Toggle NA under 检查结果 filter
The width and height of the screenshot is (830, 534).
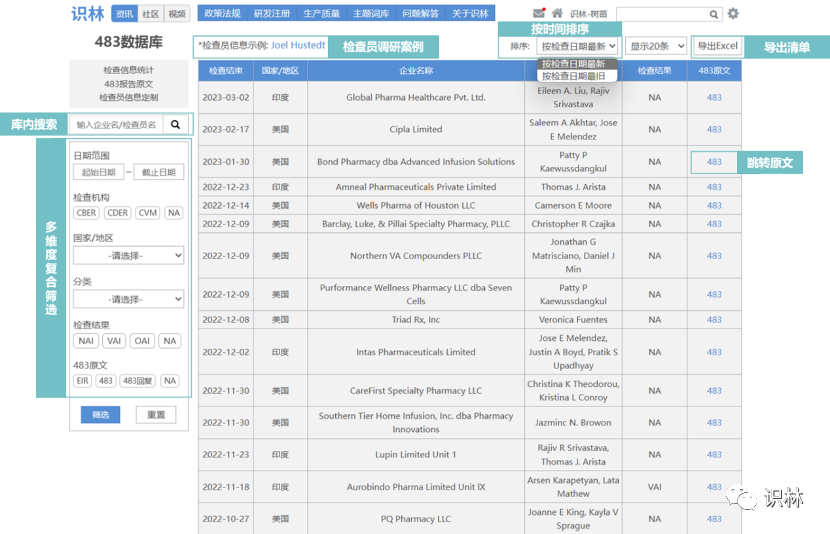pyautogui.click(x=170, y=341)
